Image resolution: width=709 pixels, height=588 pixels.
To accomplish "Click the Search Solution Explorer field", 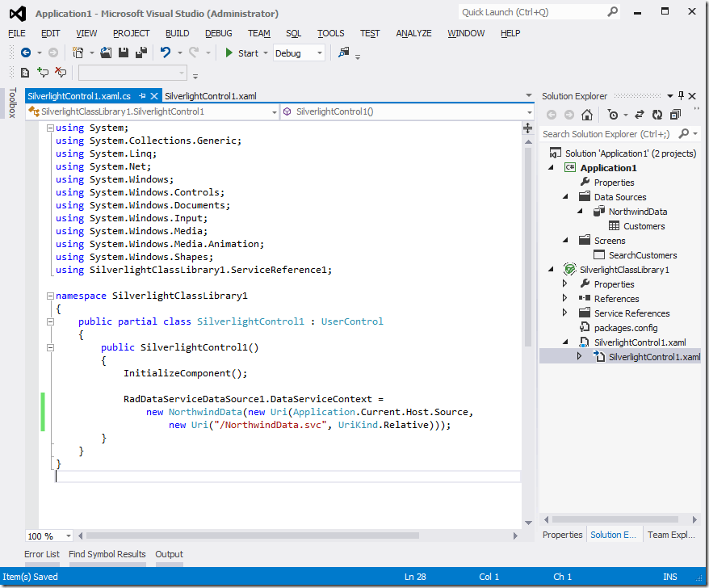I will (606, 134).
